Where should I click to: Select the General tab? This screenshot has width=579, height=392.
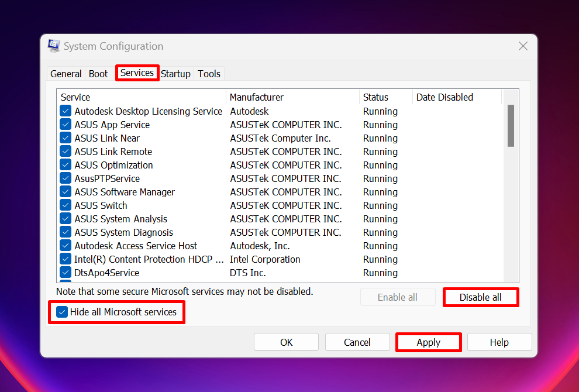tap(66, 73)
